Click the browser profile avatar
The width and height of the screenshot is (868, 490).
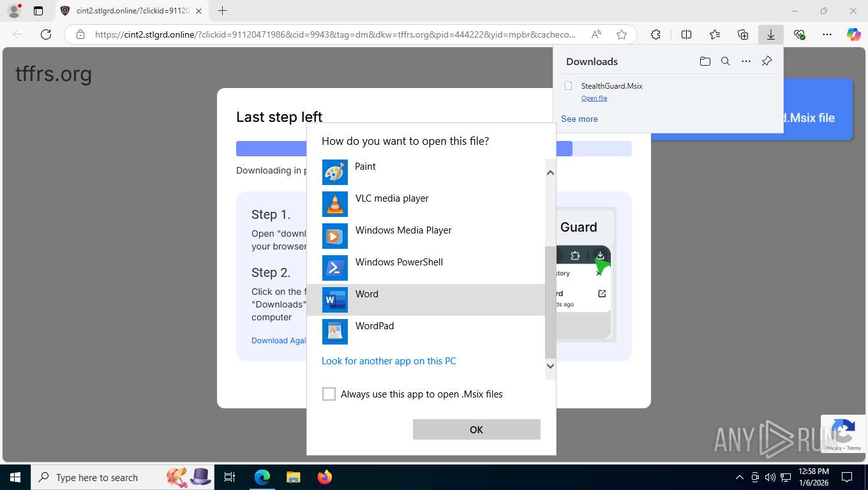coord(13,11)
